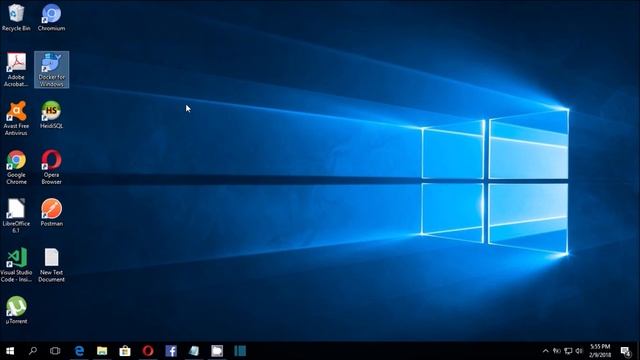Image resolution: width=640 pixels, height=360 pixels.
Task: Open Opera from the taskbar
Action: click(148, 351)
